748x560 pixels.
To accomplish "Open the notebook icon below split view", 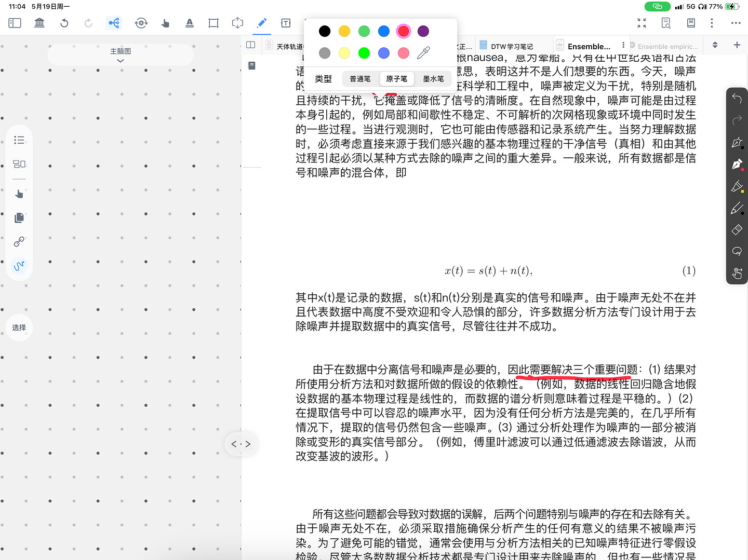I will (x=252, y=65).
